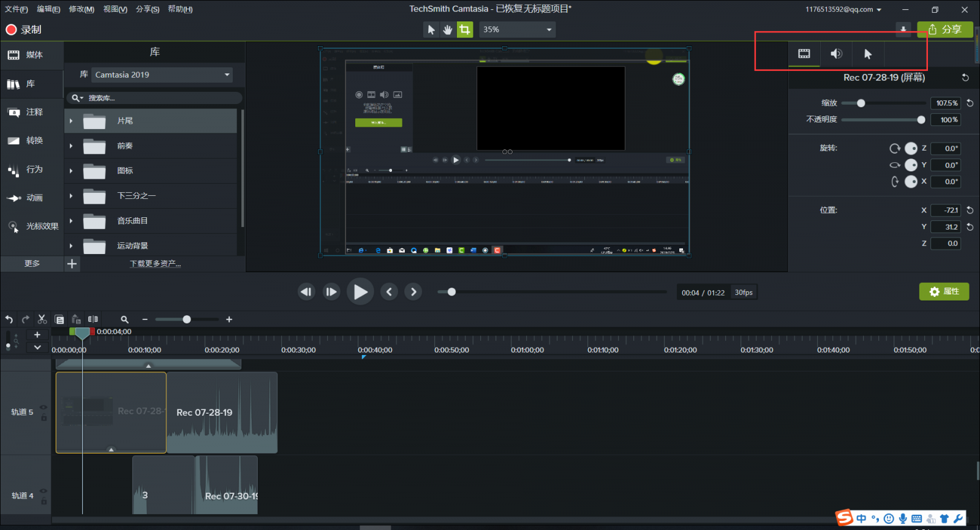Select the crop tool in canvas toolbar

click(465, 29)
